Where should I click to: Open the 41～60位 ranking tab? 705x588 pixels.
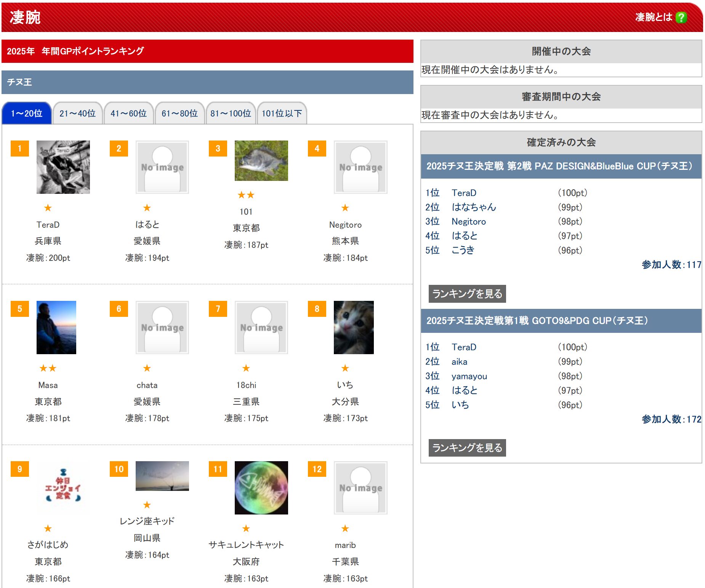coord(129,113)
